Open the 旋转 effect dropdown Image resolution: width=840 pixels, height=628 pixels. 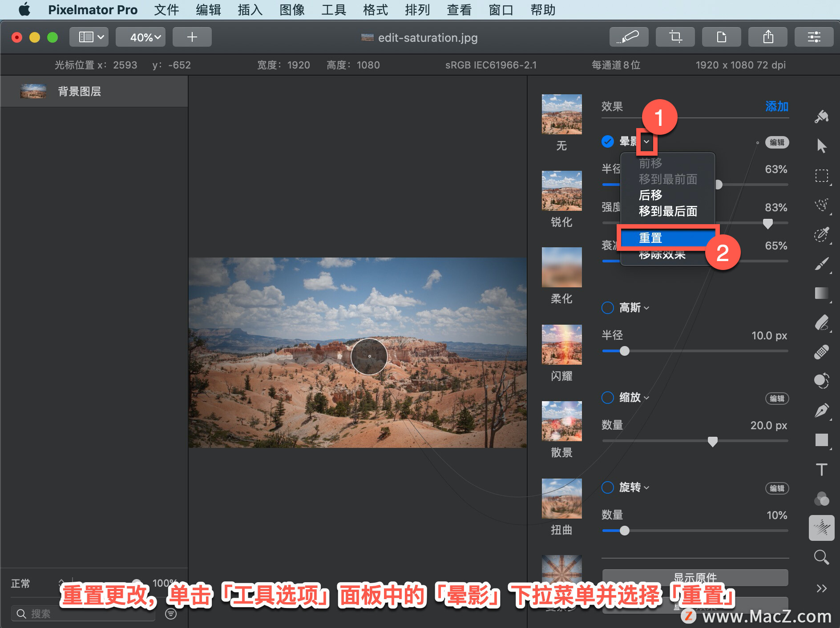(x=646, y=487)
